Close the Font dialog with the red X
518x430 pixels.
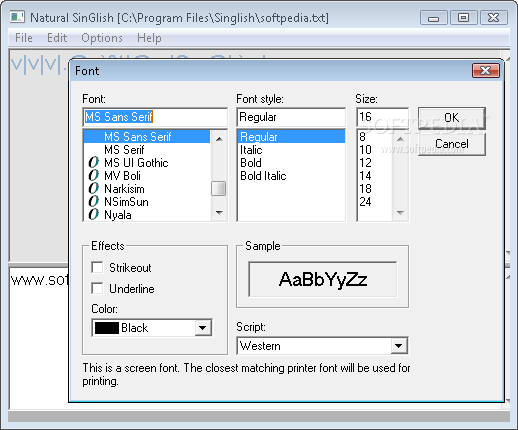click(x=486, y=70)
